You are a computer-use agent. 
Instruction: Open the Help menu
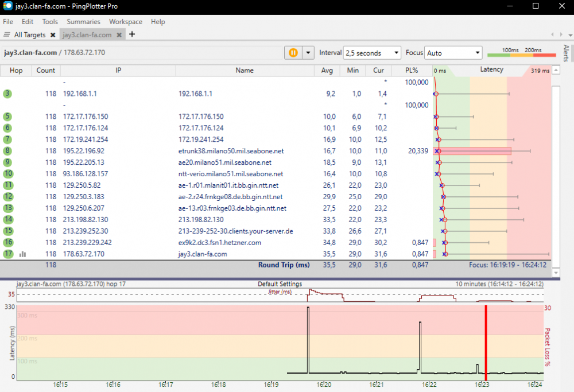pyautogui.click(x=158, y=22)
